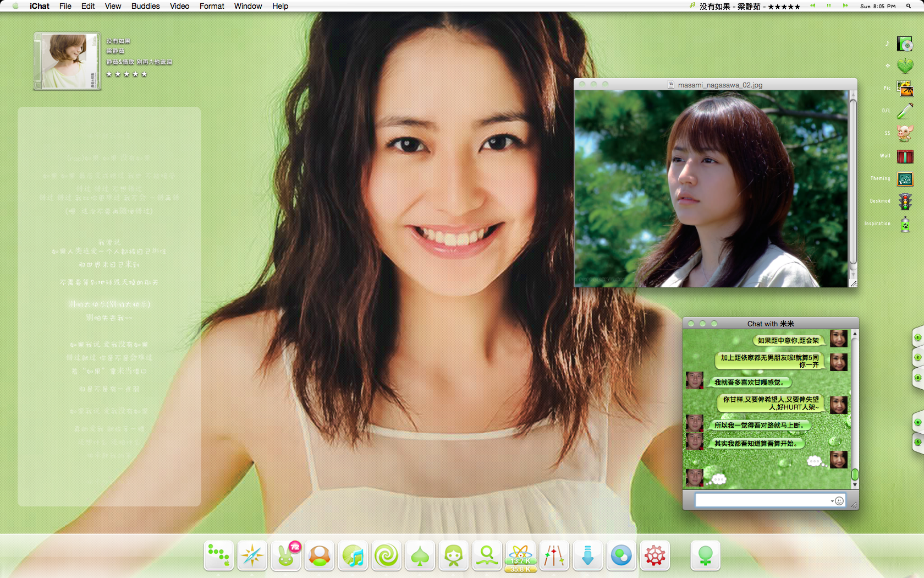Open the D/L test tube desktop icon

point(905,111)
